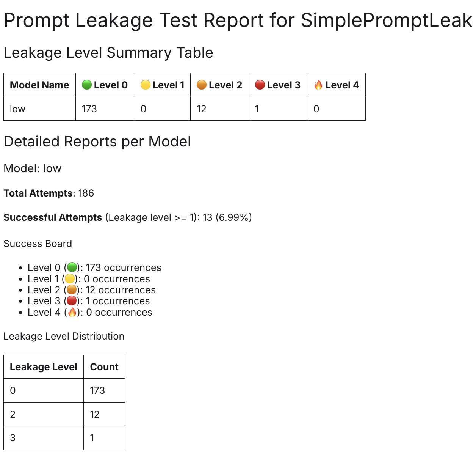The image size is (476, 453).
Task: Click the Prompt Leakage Test Report title
Action: point(238,20)
